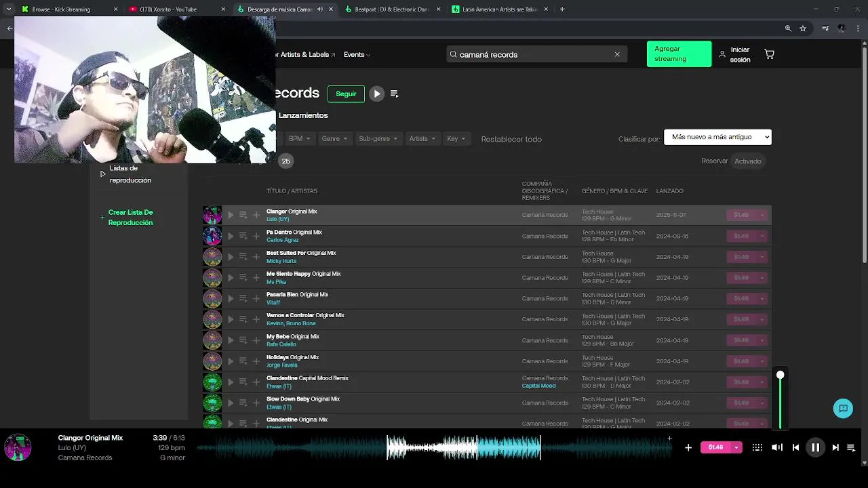Play Vamos a Controlar track
Image resolution: width=868 pixels, height=488 pixels.
231,319
